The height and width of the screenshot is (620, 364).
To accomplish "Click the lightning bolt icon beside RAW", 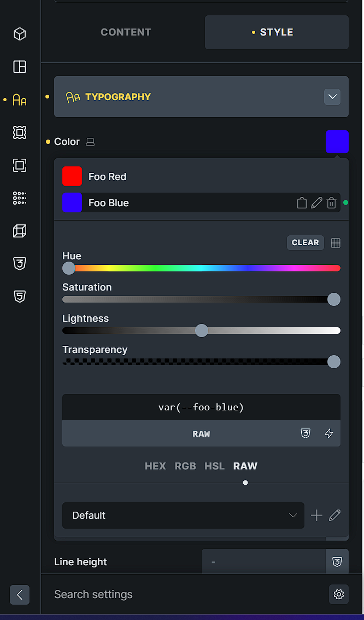I will pyautogui.click(x=329, y=433).
